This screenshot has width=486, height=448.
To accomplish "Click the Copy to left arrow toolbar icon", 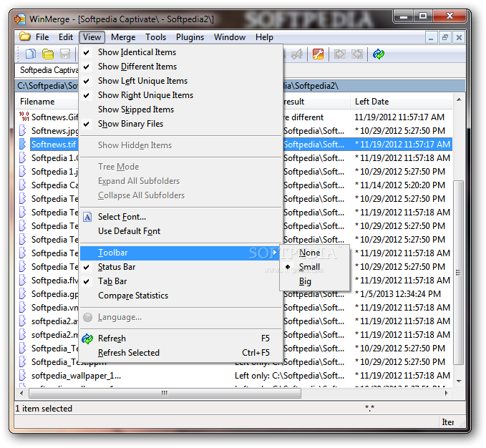I will pos(357,54).
